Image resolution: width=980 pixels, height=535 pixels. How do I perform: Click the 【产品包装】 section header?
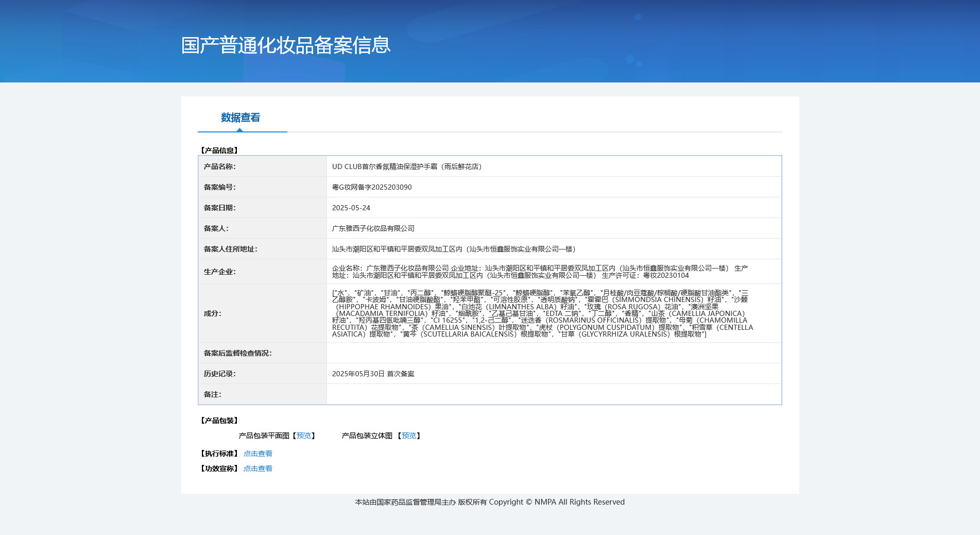click(219, 421)
